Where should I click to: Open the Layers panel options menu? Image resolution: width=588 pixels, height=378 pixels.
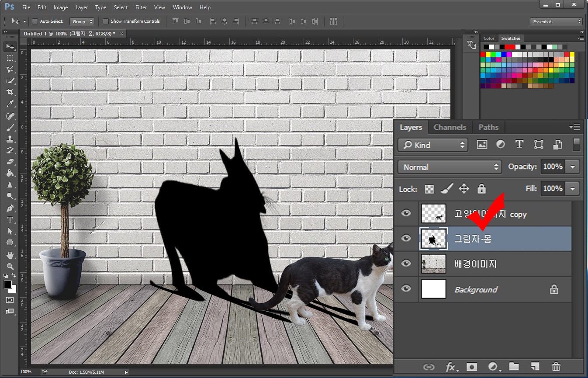(x=575, y=127)
